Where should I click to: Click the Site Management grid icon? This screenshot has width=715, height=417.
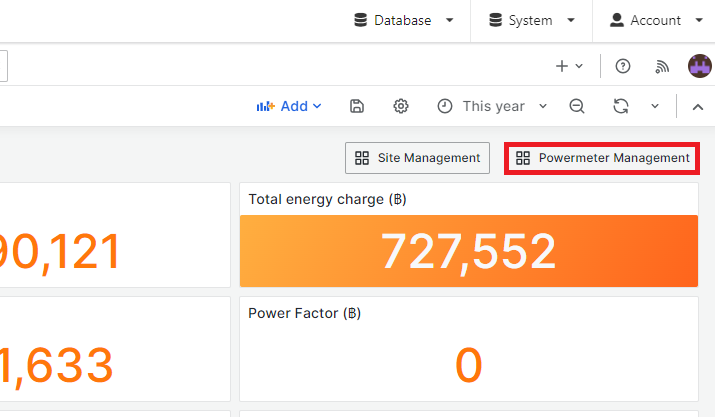pyautogui.click(x=362, y=158)
